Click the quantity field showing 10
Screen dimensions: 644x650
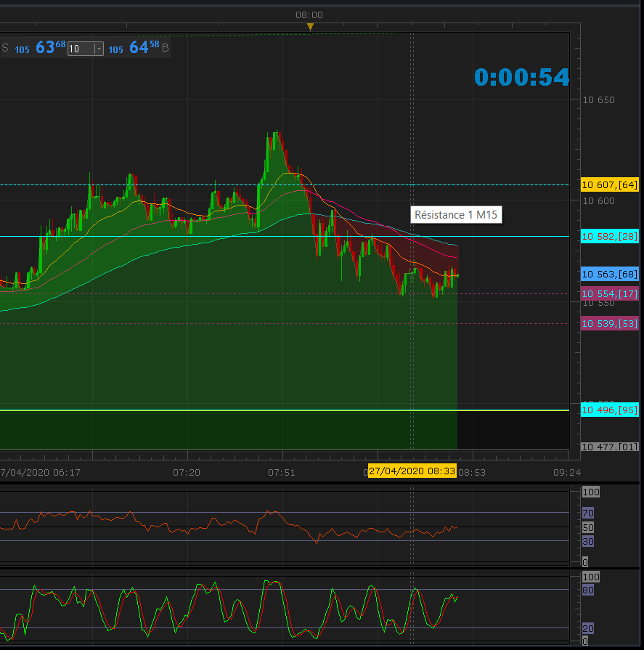click(x=79, y=49)
